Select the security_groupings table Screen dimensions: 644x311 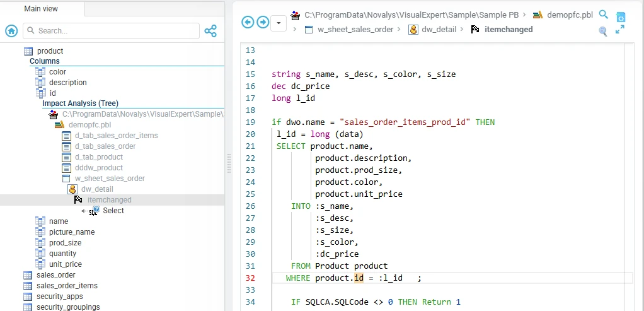point(68,307)
